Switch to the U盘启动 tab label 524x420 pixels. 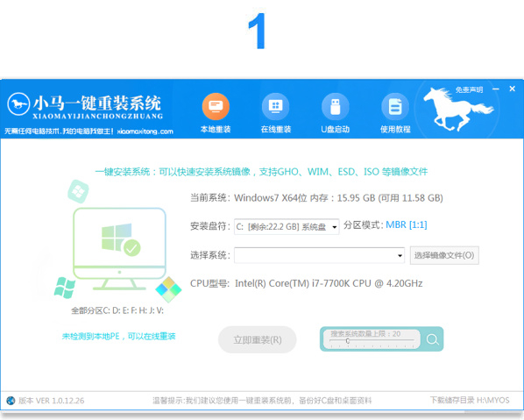pos(336,130)
